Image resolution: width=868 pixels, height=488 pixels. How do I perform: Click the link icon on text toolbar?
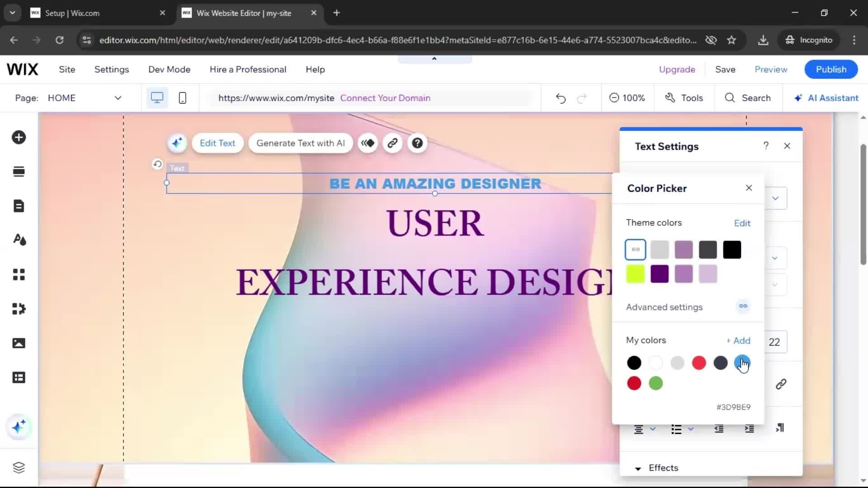pyautogui.click(x=392, y=143)
